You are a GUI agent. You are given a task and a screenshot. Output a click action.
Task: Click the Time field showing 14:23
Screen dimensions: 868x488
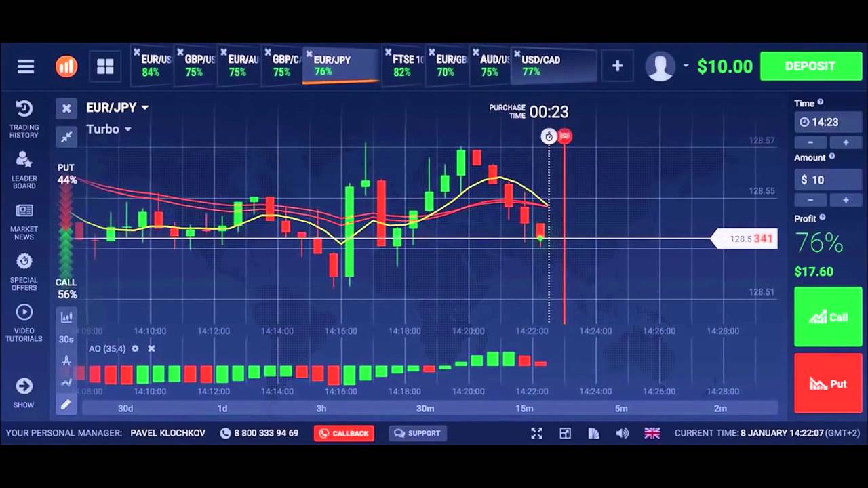coord(828,122)
